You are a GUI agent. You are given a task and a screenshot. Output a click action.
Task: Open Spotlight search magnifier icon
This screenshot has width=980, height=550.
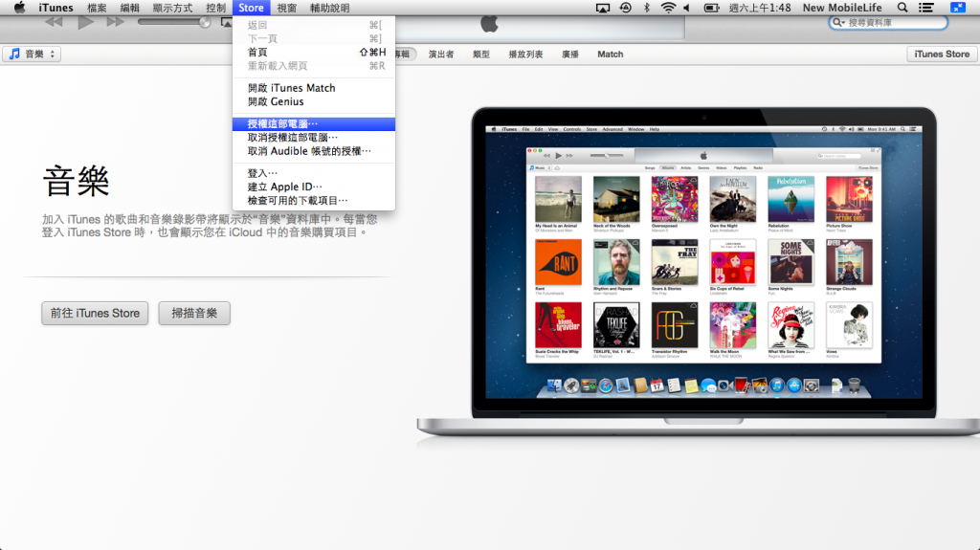pyautogui.click(x=902, y=8)
